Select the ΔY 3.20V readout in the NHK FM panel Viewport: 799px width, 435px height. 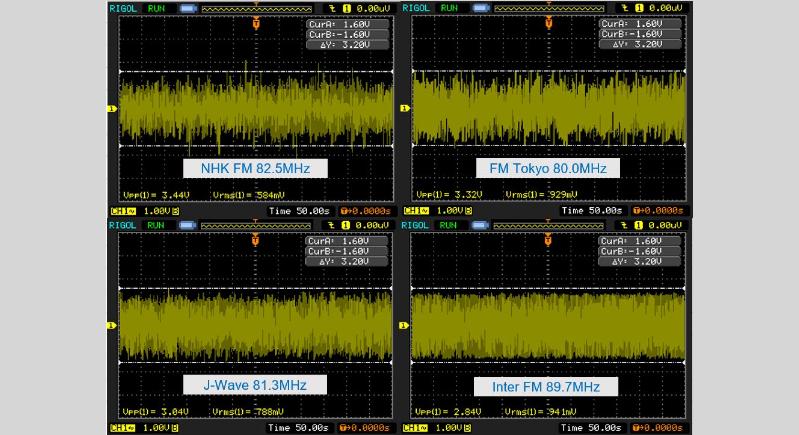click(348, 44)
